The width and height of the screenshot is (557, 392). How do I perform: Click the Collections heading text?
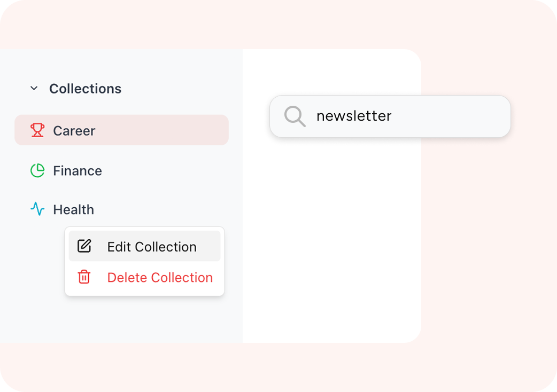point(85,89)
